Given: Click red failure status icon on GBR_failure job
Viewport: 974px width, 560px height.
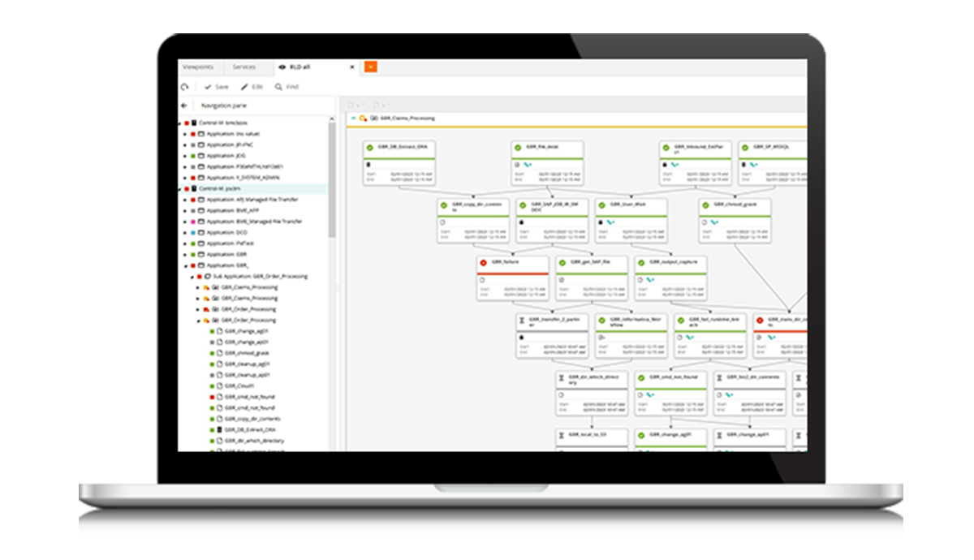Looking at the screenshot, I should (x=484, y=263).
